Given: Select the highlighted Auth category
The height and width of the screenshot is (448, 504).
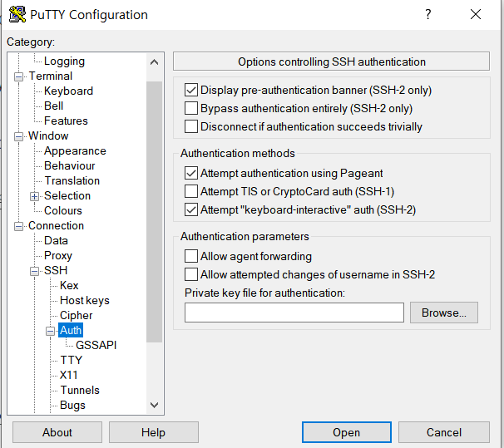Looking at the screenshot, I should [71, 330].
